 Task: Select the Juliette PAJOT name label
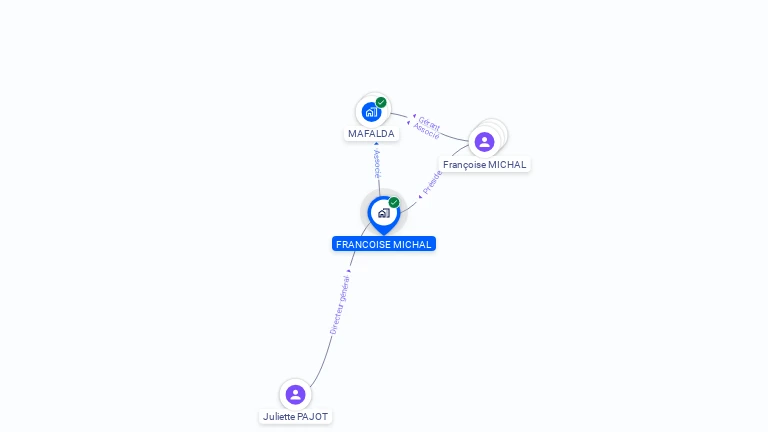coord(295,417)
